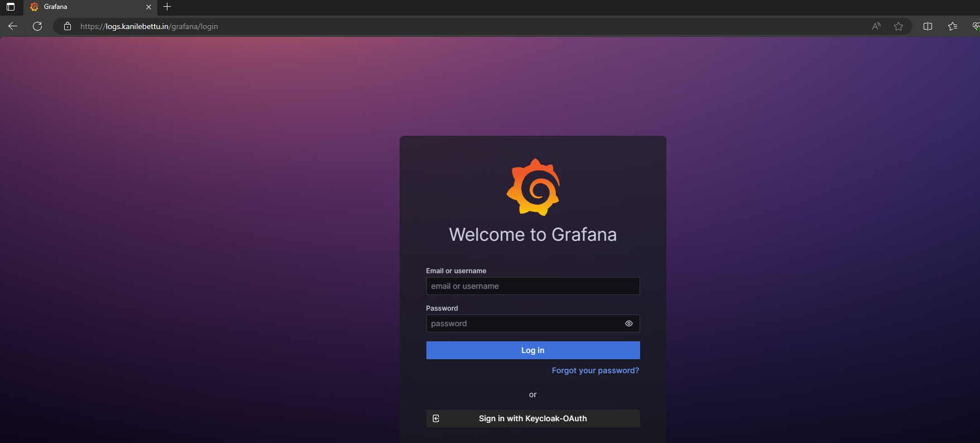Select the Grafana tab
This screenshot has height=443, width=980.
point(89,7)
